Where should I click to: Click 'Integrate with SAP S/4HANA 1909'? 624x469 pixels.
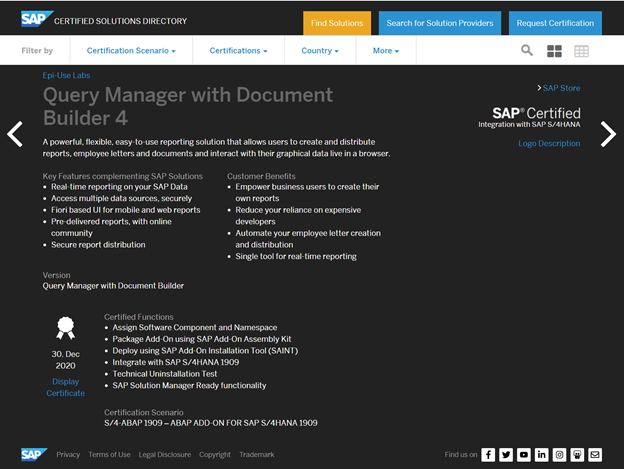[x=176, y=362]
